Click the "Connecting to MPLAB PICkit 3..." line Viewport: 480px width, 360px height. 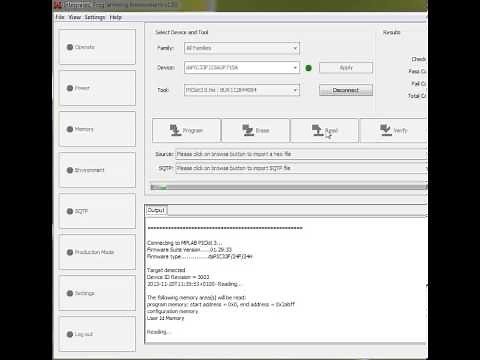pyautogui.click(x=185, y=243)
